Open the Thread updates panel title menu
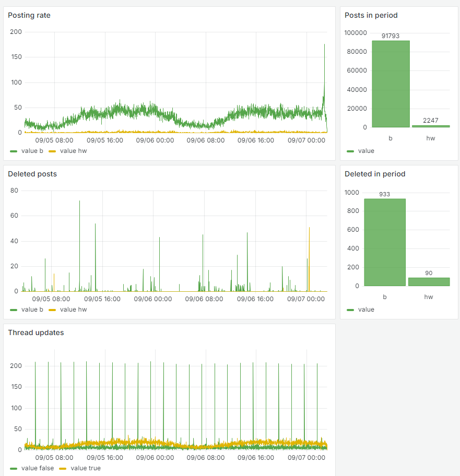 point(36,332)
